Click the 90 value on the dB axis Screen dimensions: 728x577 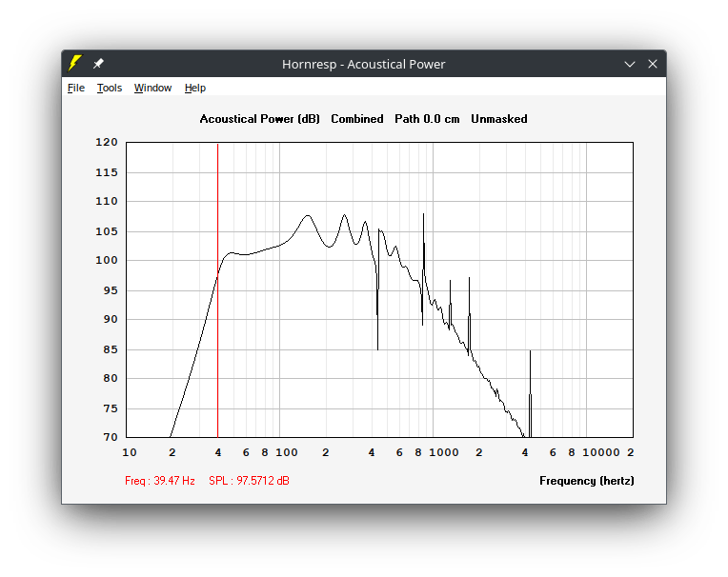point(111,319)
